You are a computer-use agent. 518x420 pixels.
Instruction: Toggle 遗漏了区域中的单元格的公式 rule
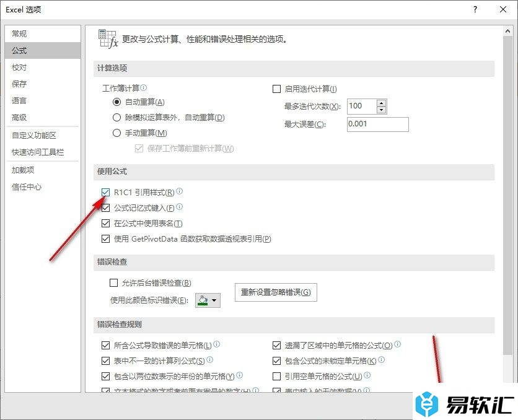276,346
